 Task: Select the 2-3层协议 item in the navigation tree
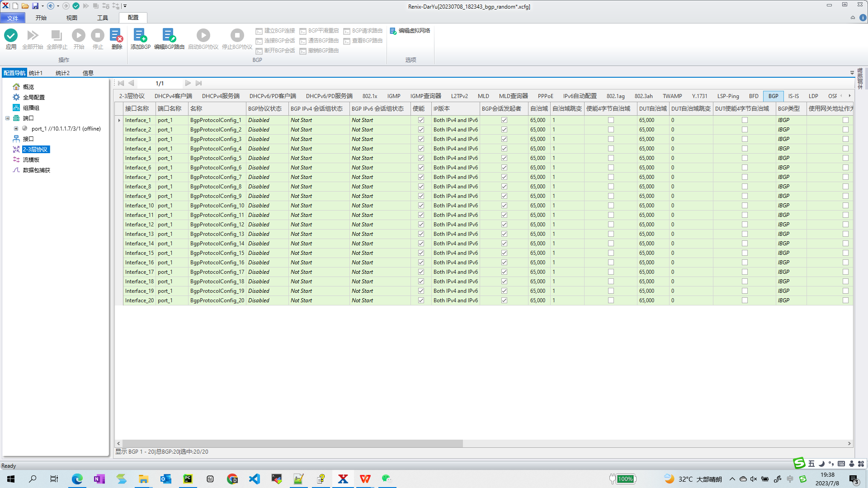click(35, 149)
